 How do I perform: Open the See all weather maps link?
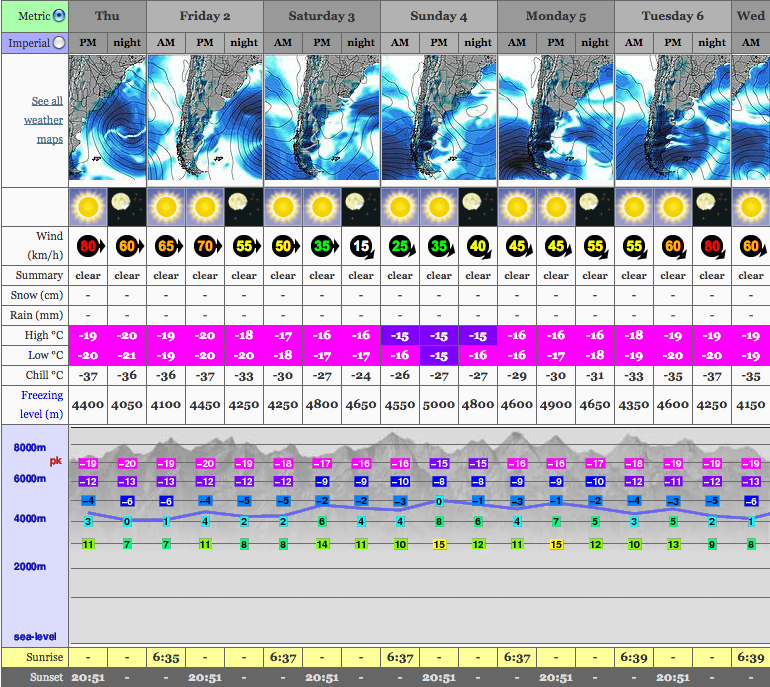click(x=44, y=120)
